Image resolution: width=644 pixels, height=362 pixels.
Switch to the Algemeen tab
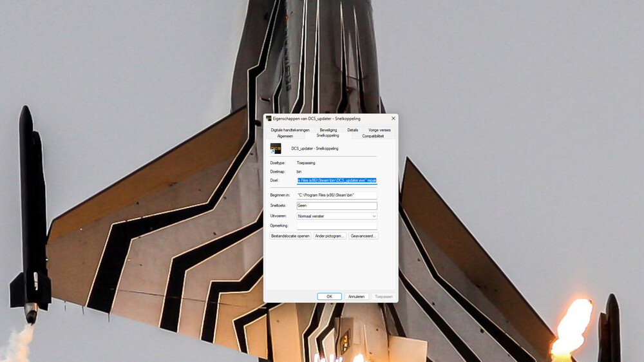click(285, 136)
